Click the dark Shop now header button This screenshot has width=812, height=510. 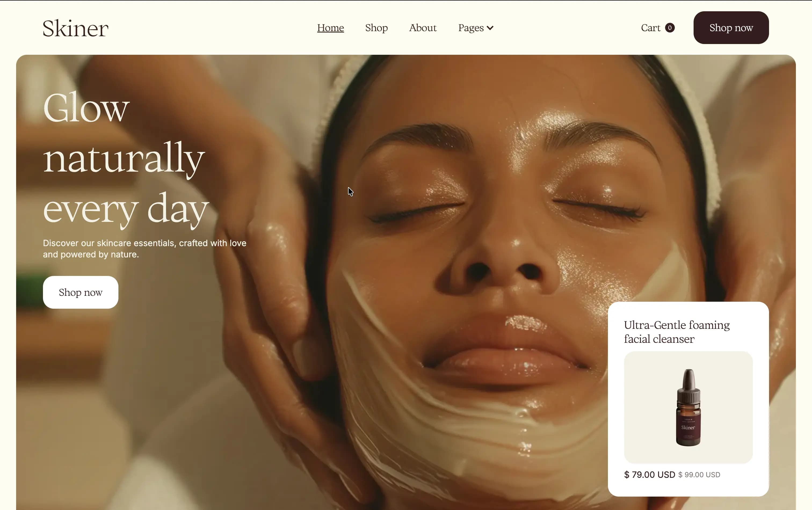(x=731, y=28)
